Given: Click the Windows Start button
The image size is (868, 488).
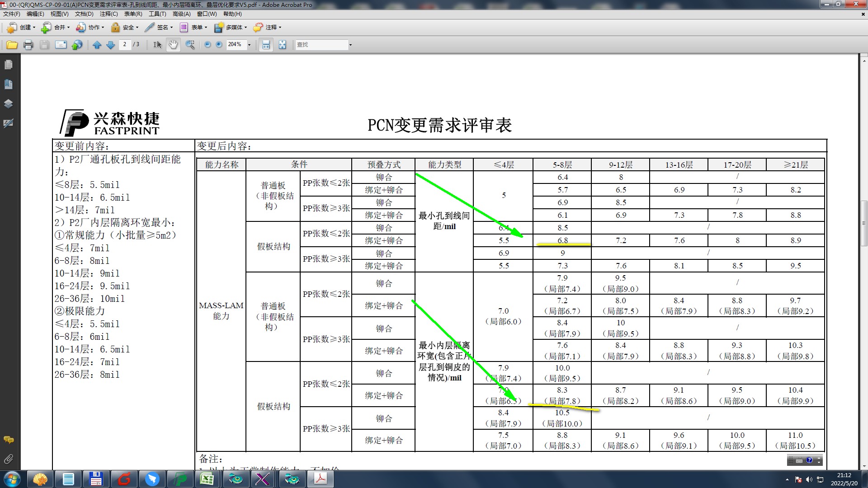Looking at the screenshot, I should click(12, 479).
